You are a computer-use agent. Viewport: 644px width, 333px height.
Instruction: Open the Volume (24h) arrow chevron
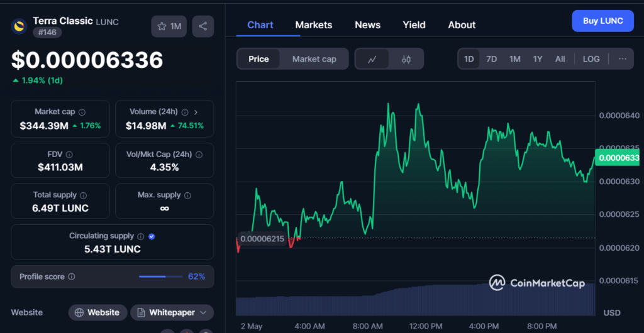tap(196, 112)
